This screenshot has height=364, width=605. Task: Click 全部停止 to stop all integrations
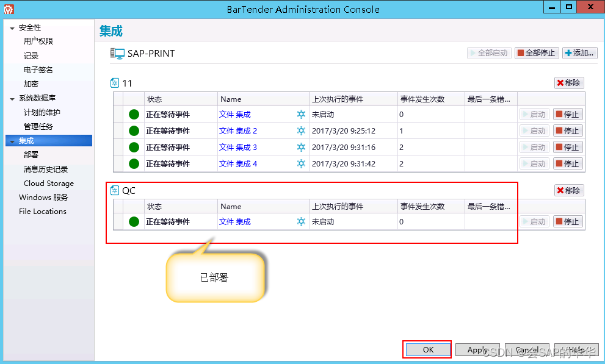coord(536,53)
